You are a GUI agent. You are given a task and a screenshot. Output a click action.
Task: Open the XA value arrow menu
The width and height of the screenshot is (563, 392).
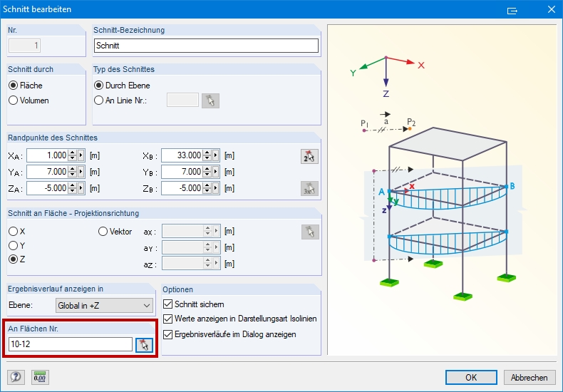81,155
